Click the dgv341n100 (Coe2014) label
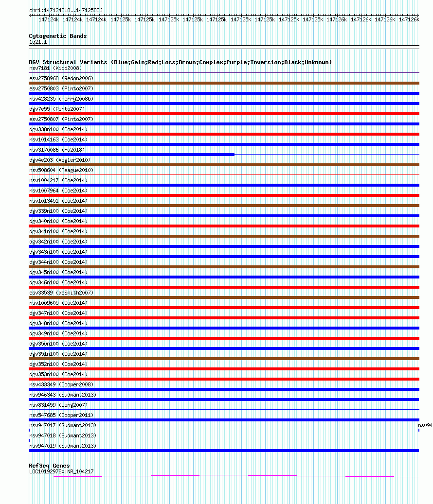Viewport: 433px width, 504px height. [58, 231]
